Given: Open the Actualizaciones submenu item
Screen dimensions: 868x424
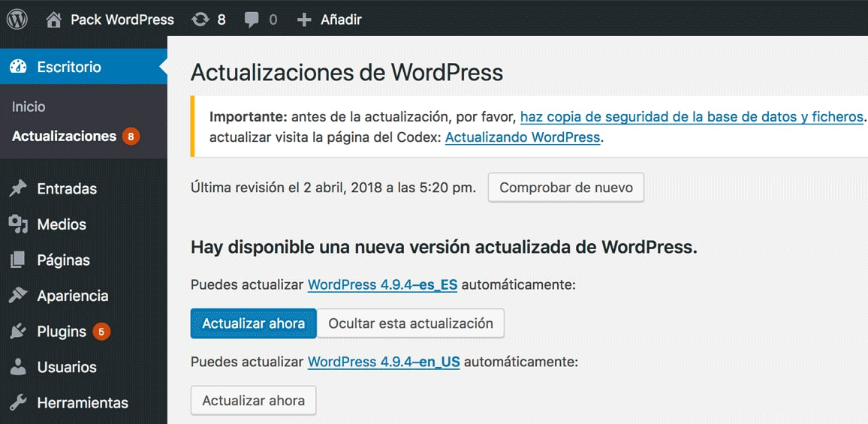Looking at the screenshot, I should [x=64, y=136].
